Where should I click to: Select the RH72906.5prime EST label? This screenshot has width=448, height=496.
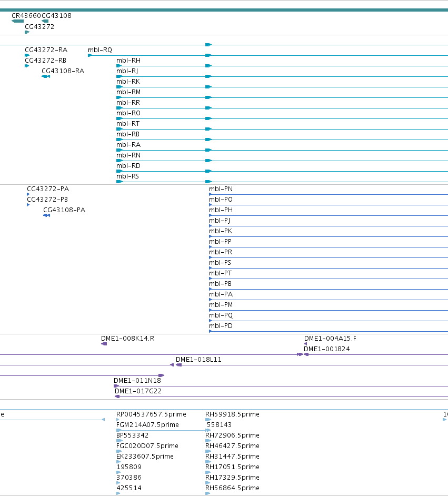point(232,435)
